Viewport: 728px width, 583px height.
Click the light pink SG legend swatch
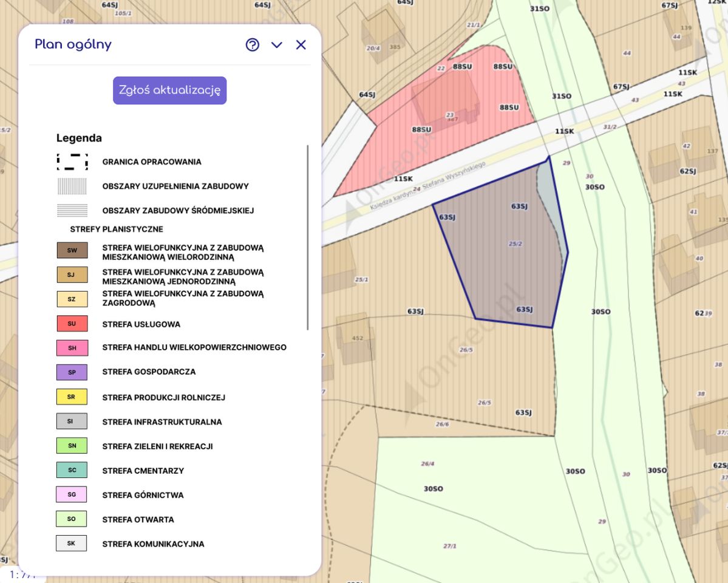(72, 494)
